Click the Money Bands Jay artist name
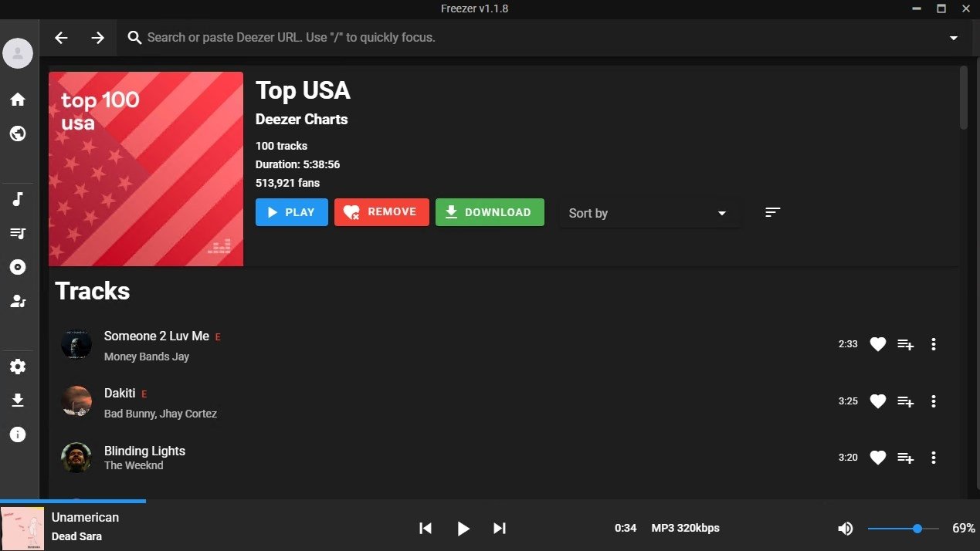The width and height of the screenshot is (980, 551). (147, 357)
